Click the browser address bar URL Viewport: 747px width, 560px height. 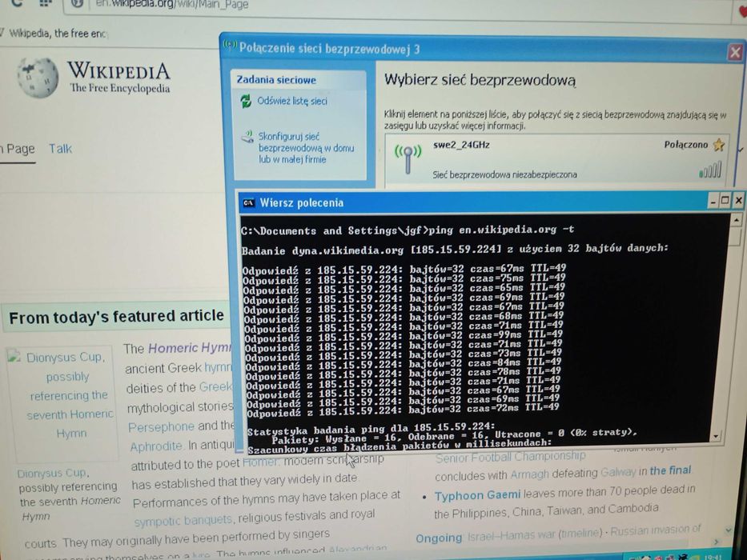(x=172, y=5)
